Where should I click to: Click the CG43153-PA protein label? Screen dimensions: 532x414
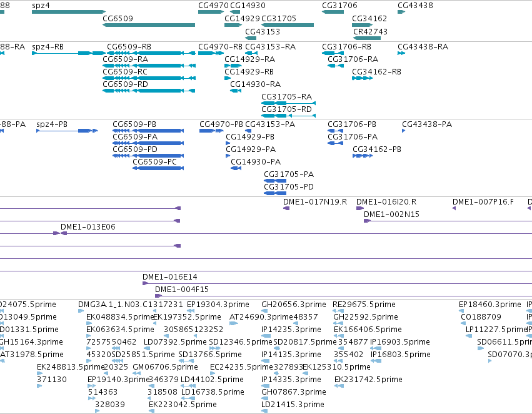pos(271,124)
